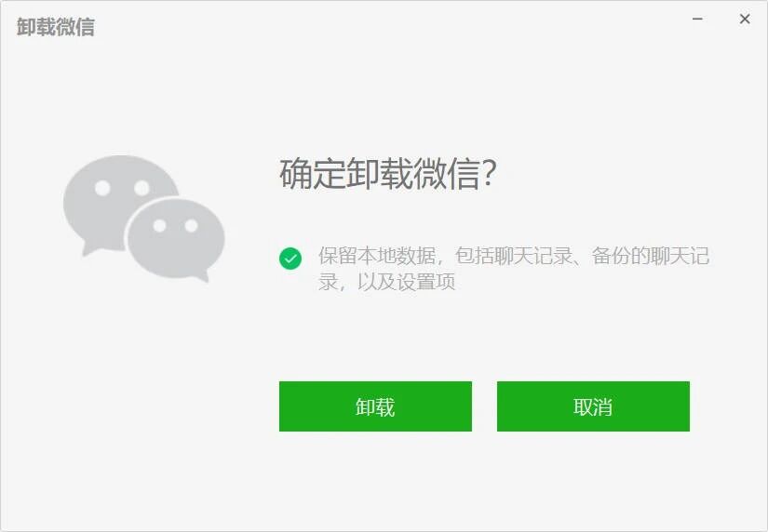768x532 pixels.
Task: Confirm uninstalling WeChat with 卸载
Action: [375, 406]
